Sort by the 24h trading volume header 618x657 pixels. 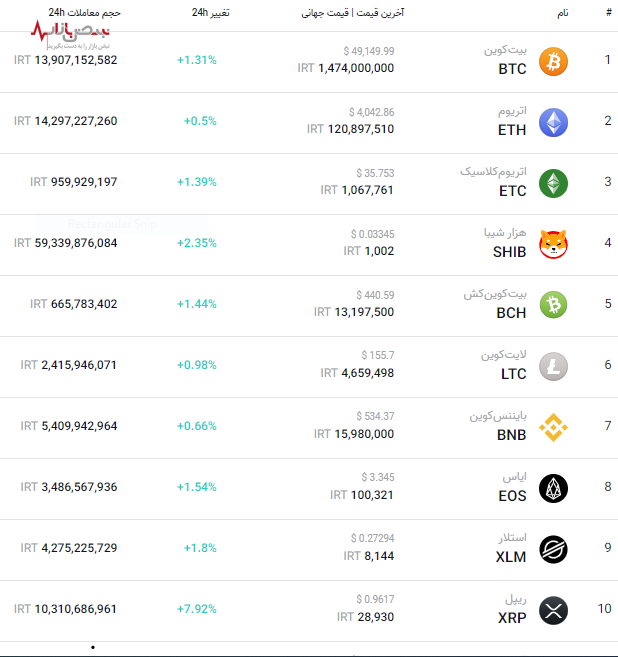point(85,14)
